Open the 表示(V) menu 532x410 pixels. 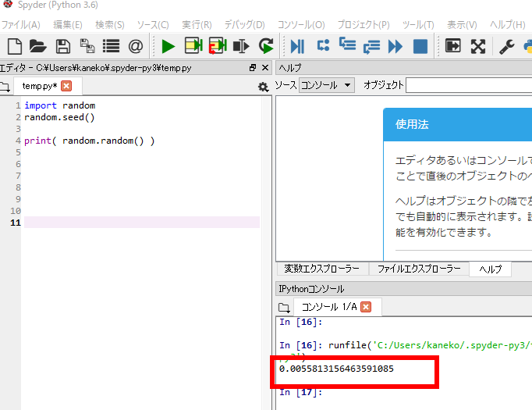462,25
